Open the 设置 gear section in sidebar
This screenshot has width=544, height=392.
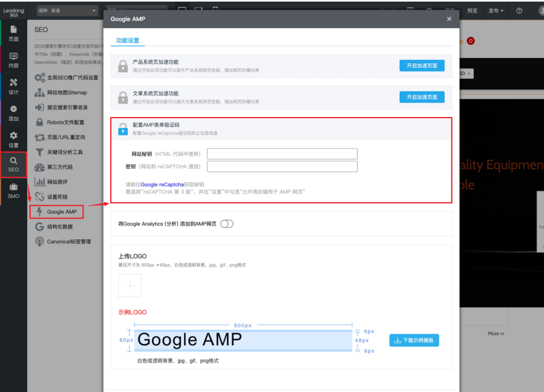pyautogui.click(x=13, y=140)
